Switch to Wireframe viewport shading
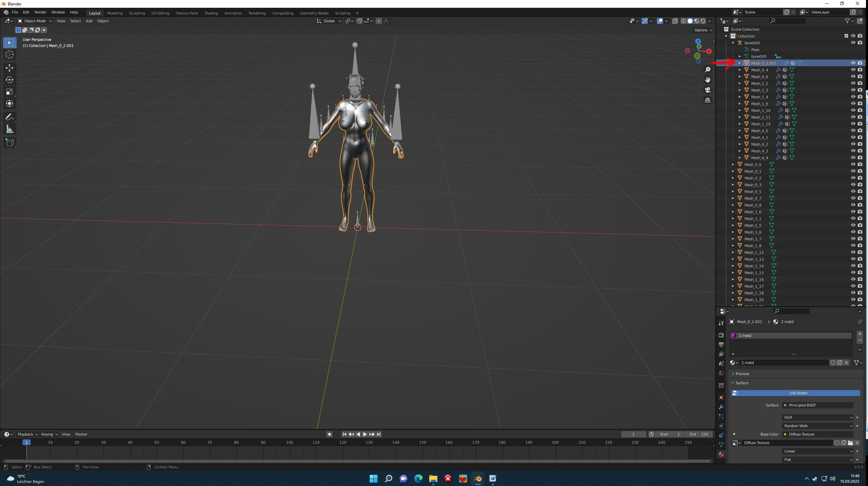Screen dimensions: 868x486 point(684,21)
